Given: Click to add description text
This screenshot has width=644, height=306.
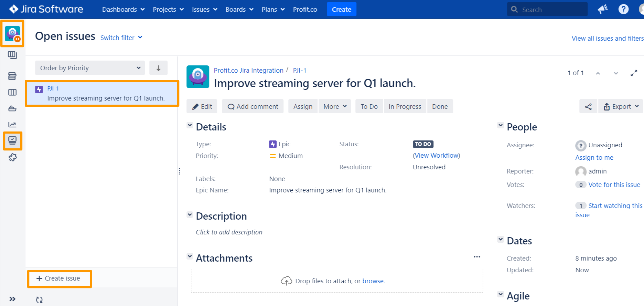Looking at the screenshot, I should point(229,232).
